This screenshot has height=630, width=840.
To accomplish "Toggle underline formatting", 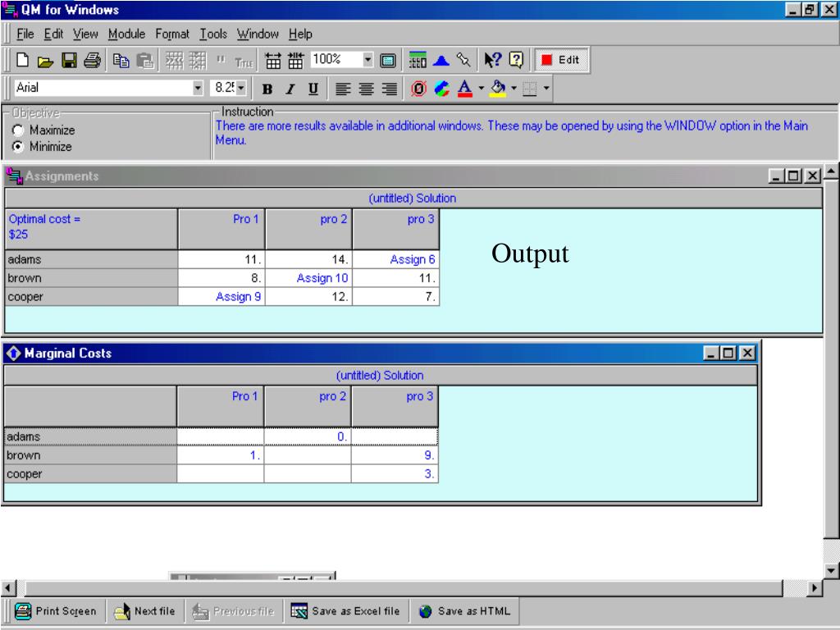I will 313,89.
